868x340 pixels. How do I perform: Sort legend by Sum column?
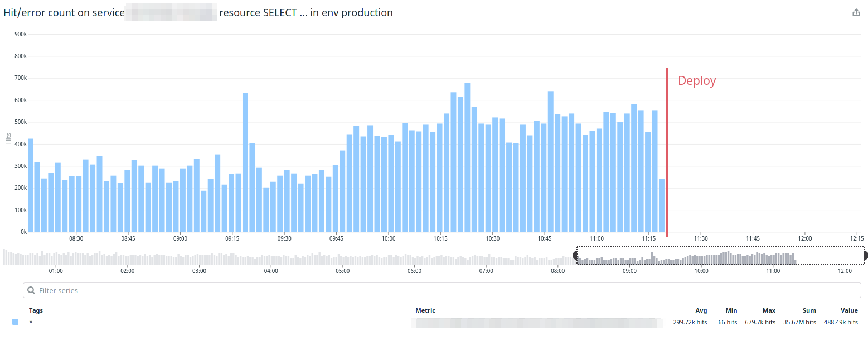tap(809, 310)
